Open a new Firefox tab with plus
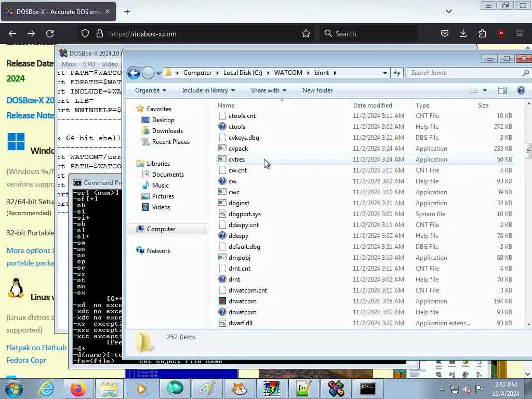532x399 pixels. [x=127, y=12]
